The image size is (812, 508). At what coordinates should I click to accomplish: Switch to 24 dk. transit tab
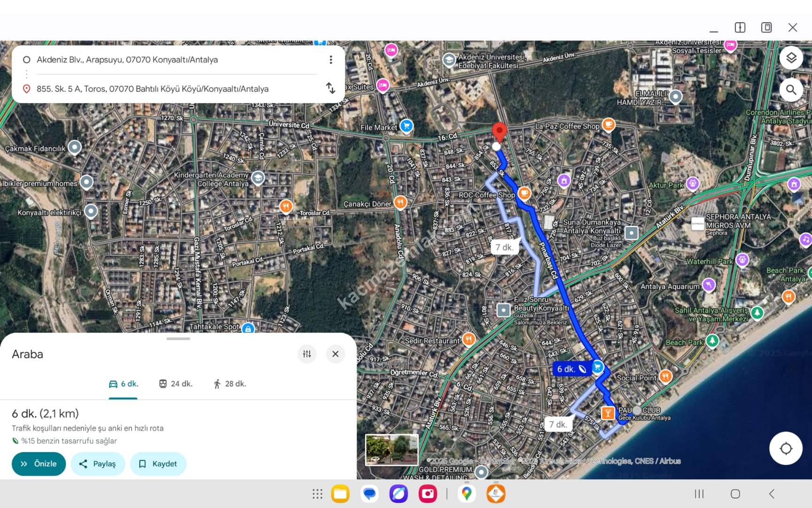point(176,384)
